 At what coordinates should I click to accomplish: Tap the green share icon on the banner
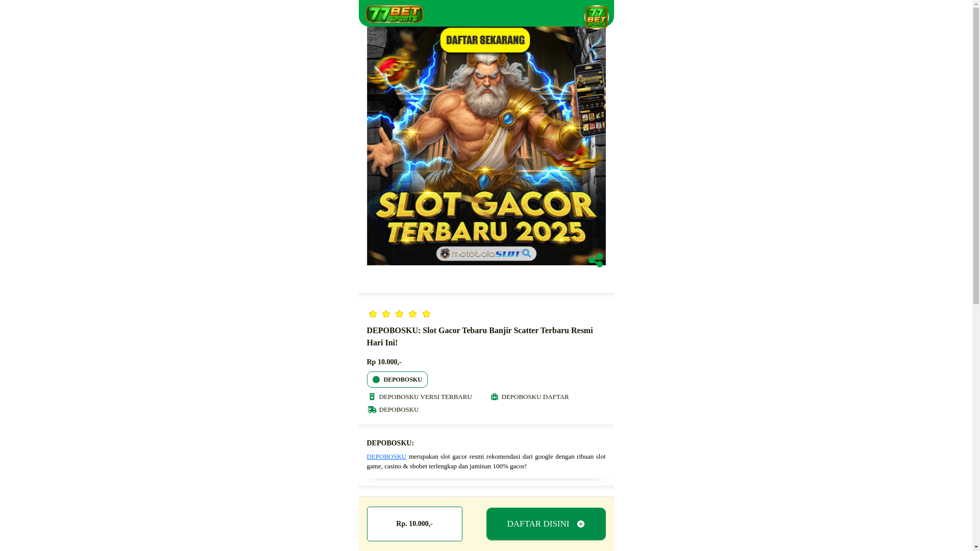[x=596, y=260]
